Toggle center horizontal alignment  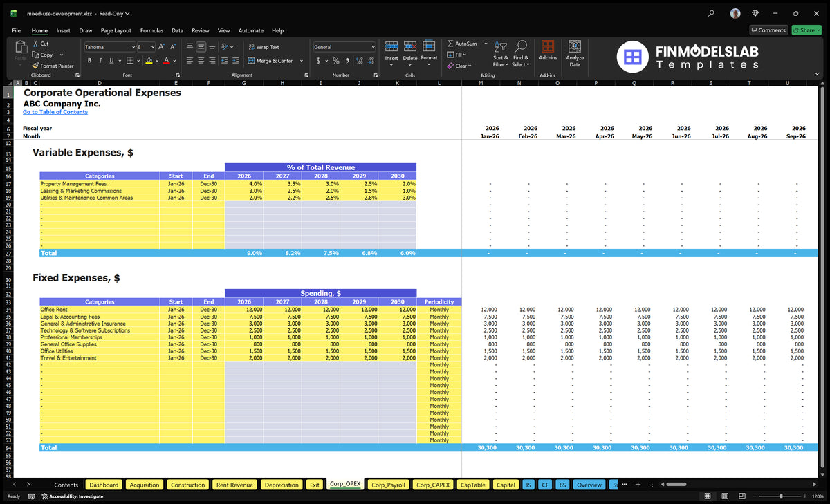[201, 61]
